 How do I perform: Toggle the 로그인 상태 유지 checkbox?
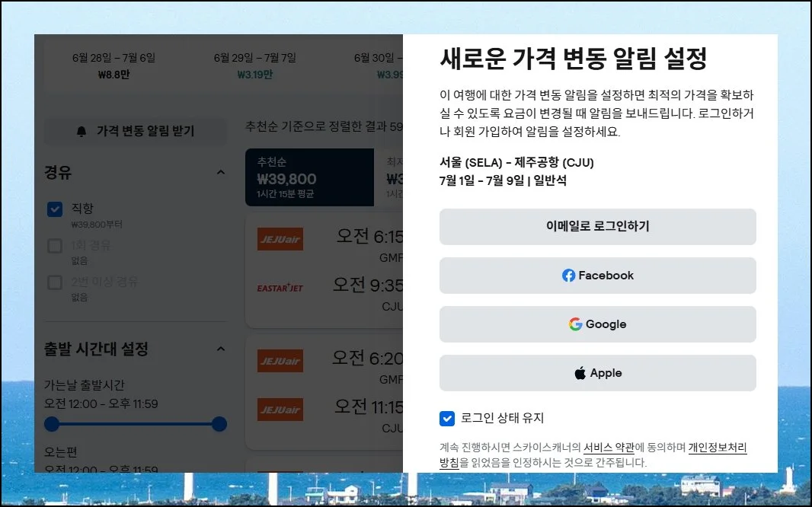pos(447,418)
